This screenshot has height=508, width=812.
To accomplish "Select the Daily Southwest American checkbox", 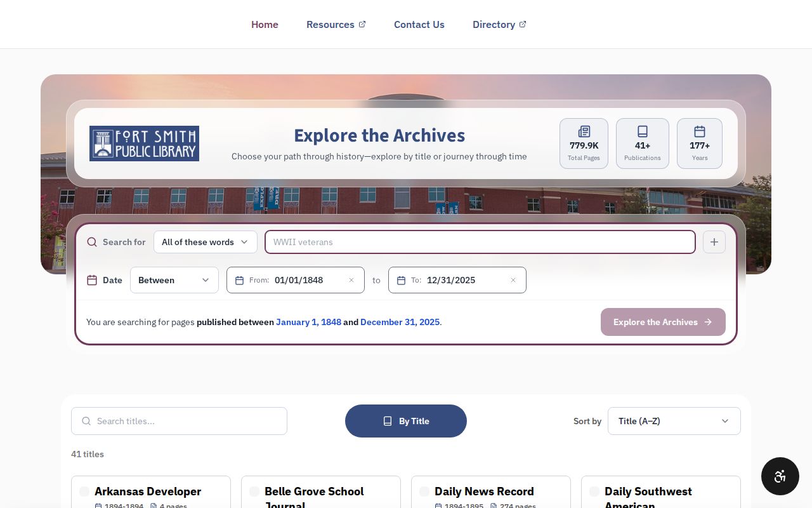I will click(594, 491).
